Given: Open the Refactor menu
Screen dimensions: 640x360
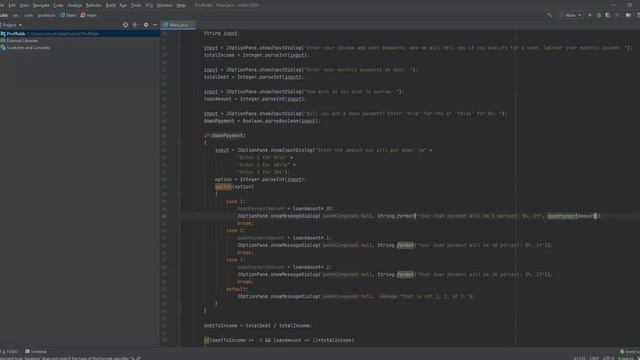Looking at the screenshot, I should [93, 5].
